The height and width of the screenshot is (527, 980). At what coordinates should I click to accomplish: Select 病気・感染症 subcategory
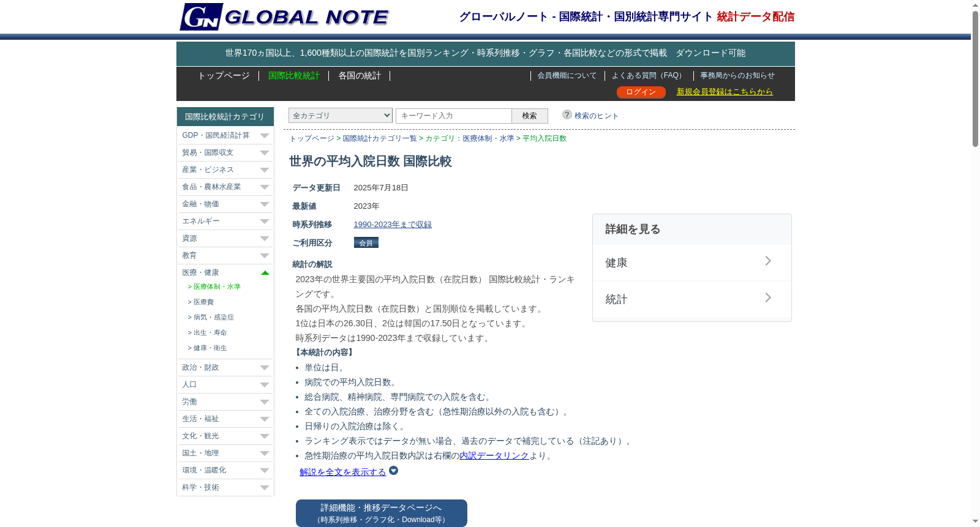click(x=213, y=317)
